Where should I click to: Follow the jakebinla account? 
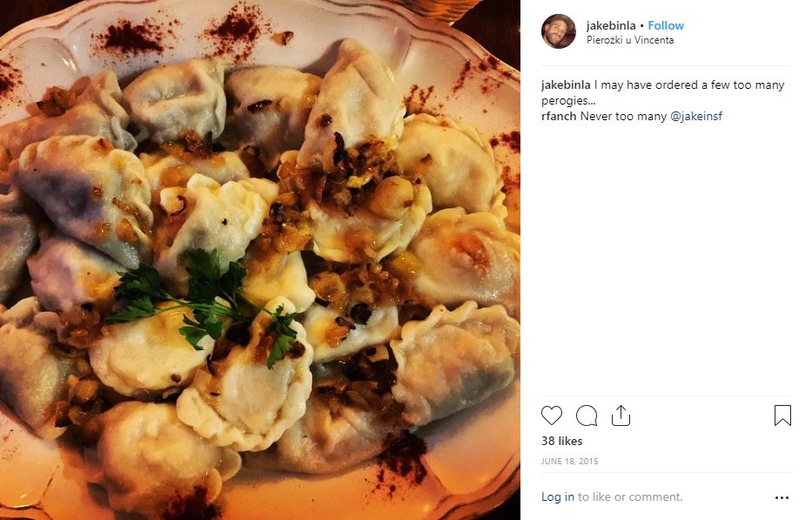pos(666,25)
